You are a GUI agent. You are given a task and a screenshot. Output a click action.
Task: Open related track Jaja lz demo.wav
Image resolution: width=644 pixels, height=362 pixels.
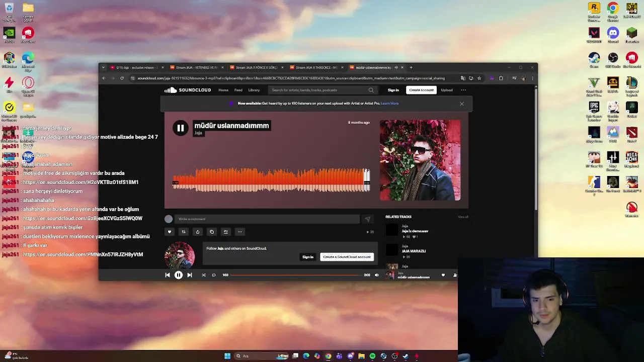415,231
